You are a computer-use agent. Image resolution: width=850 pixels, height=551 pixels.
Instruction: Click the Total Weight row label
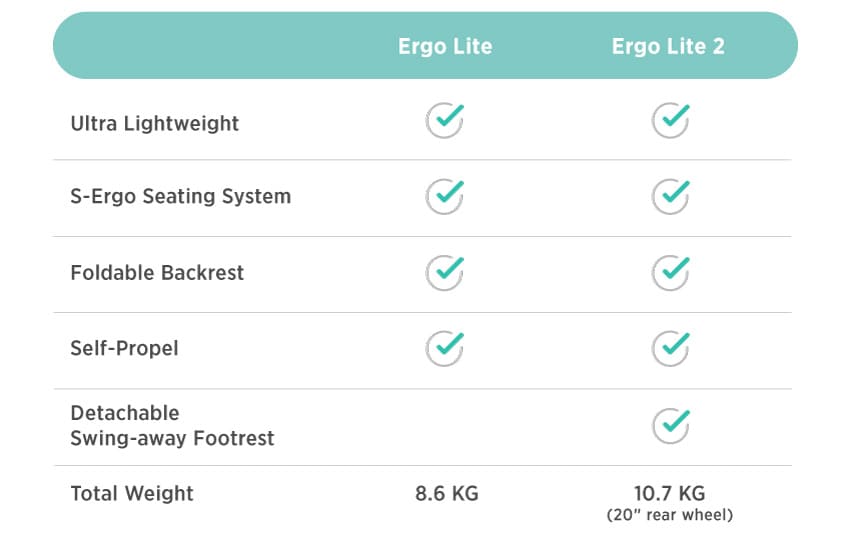[132, 494]
